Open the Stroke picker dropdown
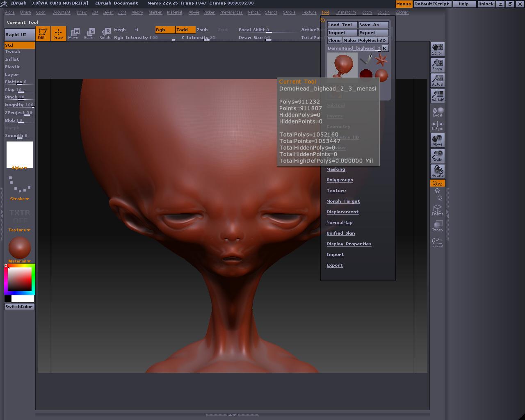 tap(20, 199)
